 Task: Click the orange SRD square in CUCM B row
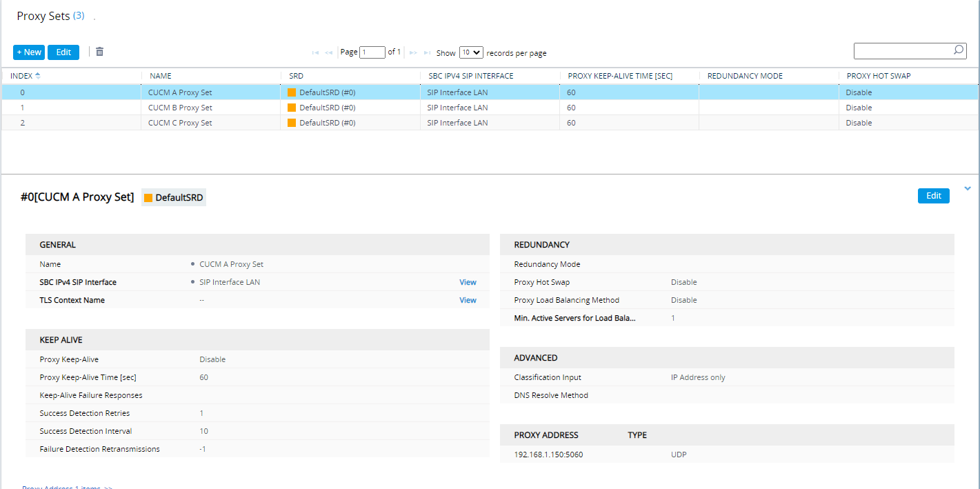[x=292, y=108]
